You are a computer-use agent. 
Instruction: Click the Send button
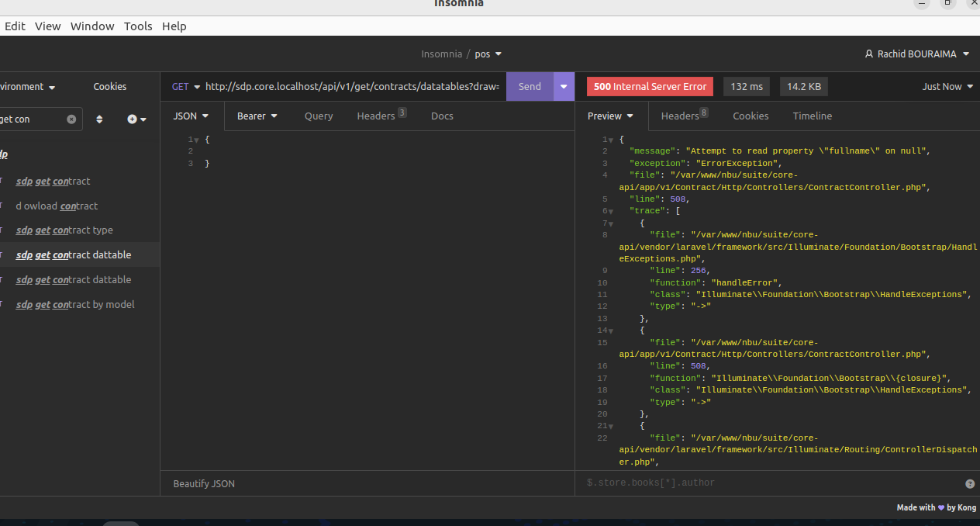(530, 87)
